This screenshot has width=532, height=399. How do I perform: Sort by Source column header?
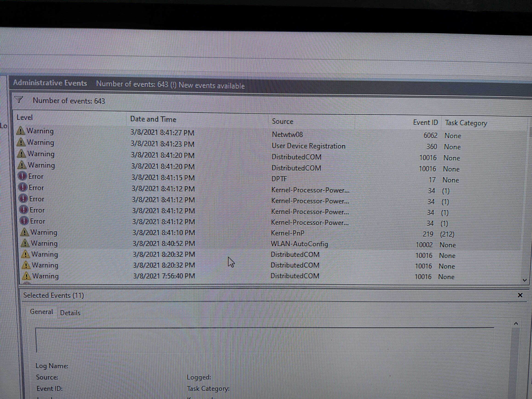click(283, 121)
